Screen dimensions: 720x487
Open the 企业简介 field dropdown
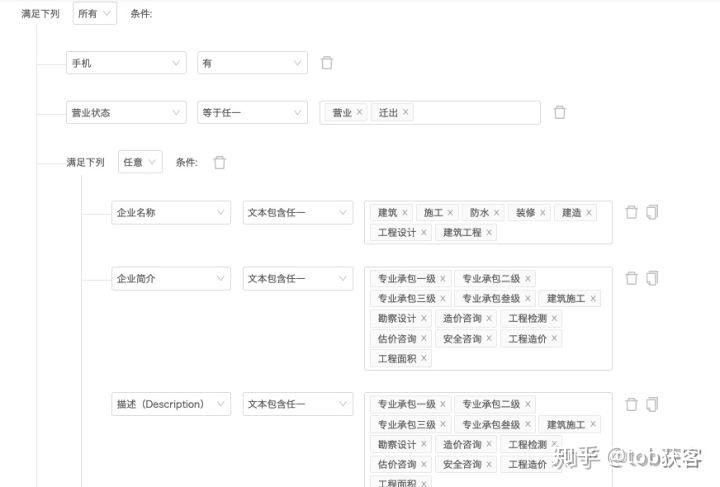[x=171, y=279]
